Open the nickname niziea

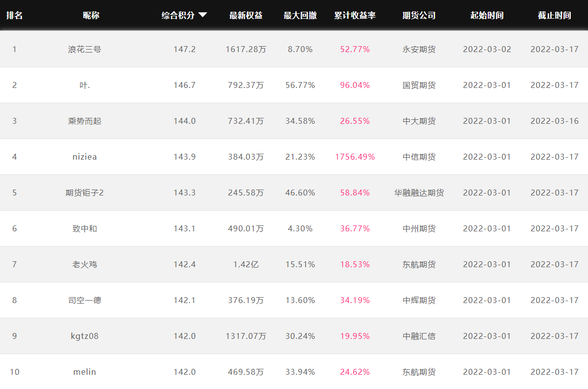point(85,157)
